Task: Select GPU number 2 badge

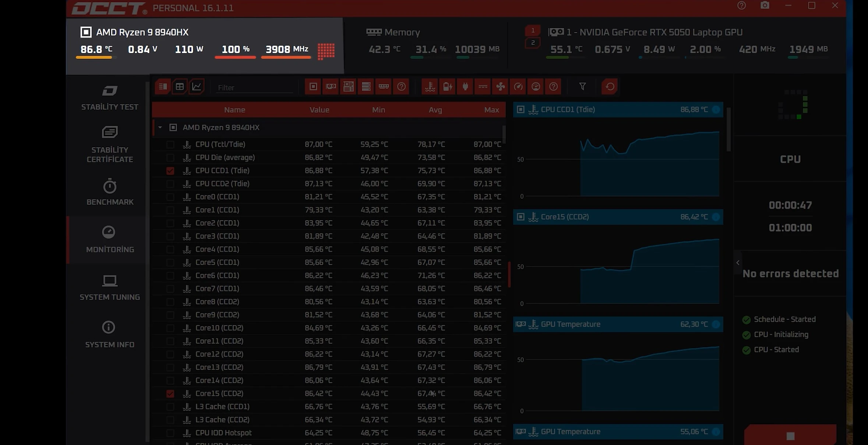Action: tap(533, 43)
